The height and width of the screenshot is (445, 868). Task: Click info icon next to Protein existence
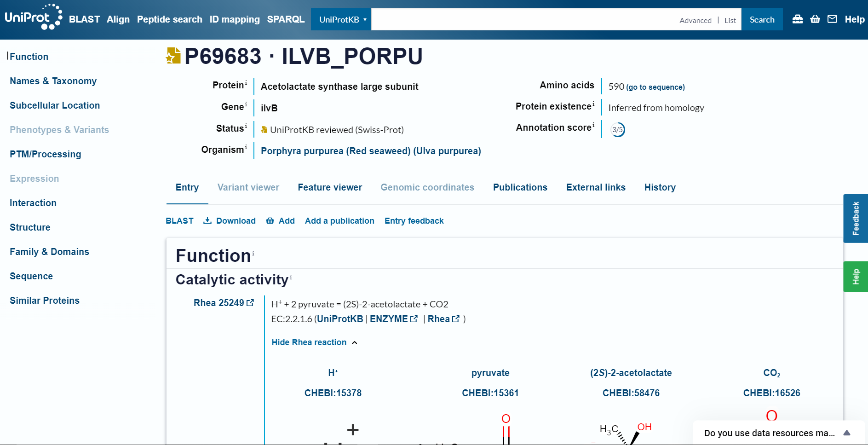click(x=593, y=104)
